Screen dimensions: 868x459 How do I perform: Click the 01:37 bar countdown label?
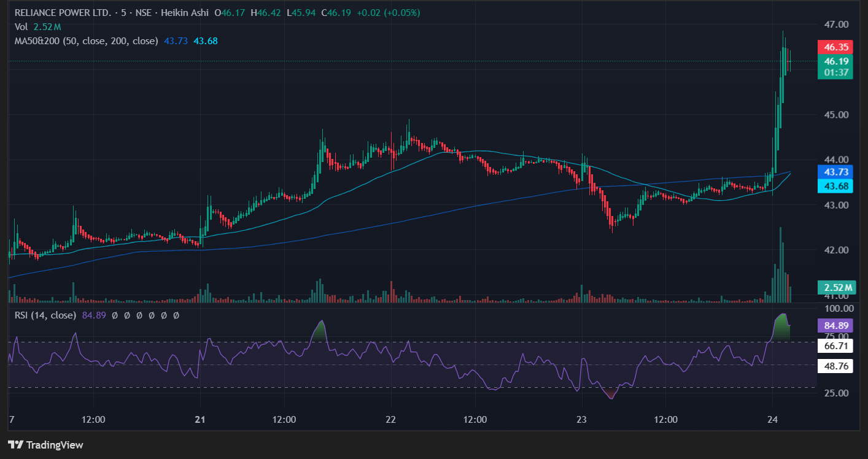[x=836, y=72]
